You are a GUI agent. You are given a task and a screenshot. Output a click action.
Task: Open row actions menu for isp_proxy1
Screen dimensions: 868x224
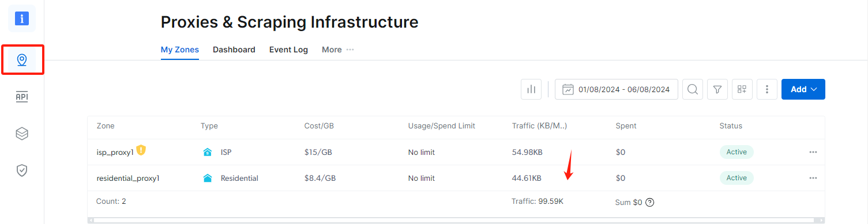tap(813, 152)
